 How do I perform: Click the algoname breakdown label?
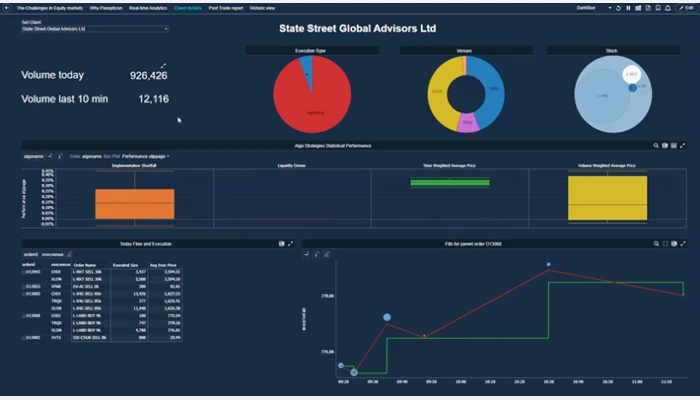[x=33, y=156]
